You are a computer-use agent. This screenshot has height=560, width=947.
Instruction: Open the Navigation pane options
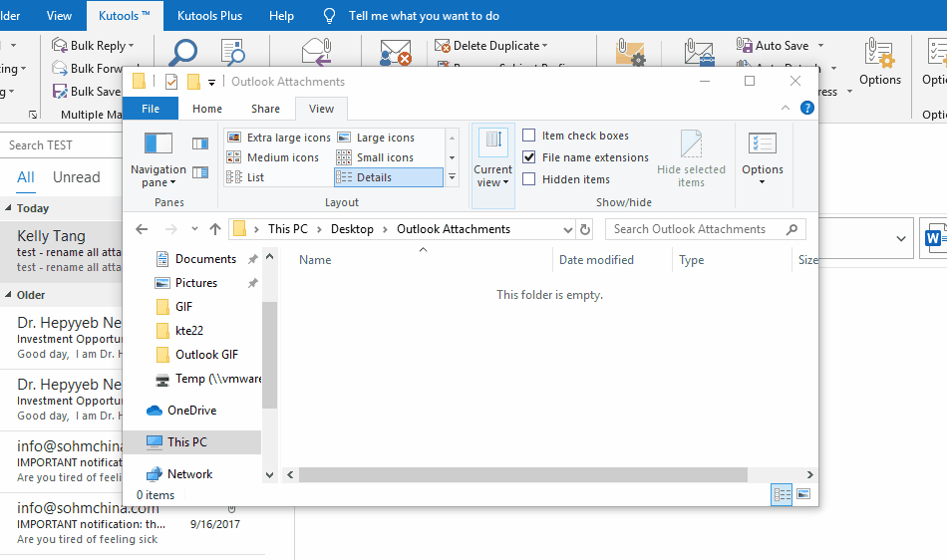pos(158,175)
